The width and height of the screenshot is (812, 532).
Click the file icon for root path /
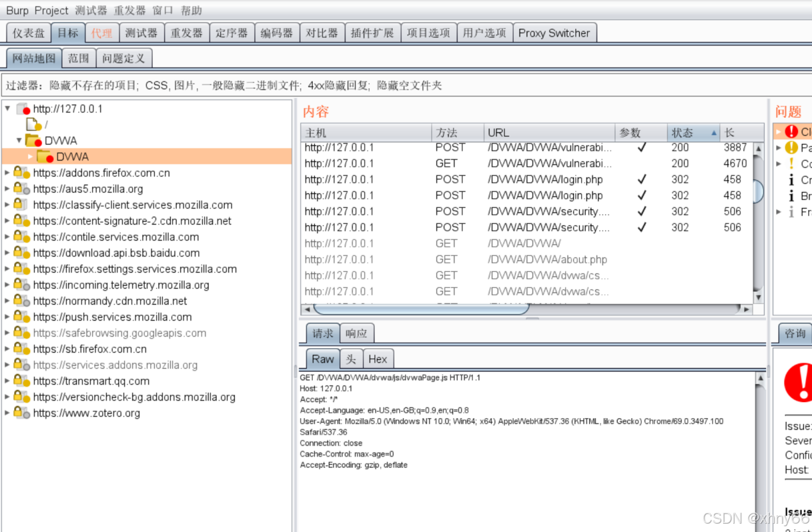click(33, 125)
